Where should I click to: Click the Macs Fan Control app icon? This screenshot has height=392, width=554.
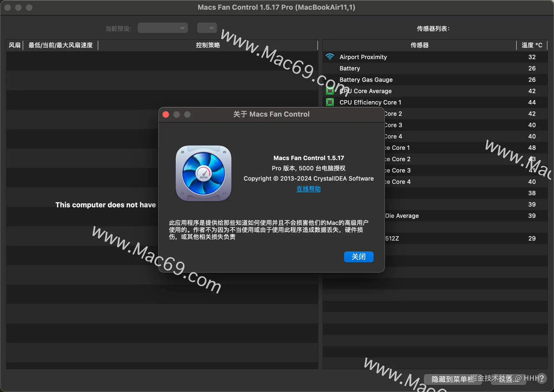(x=203, y=173)
